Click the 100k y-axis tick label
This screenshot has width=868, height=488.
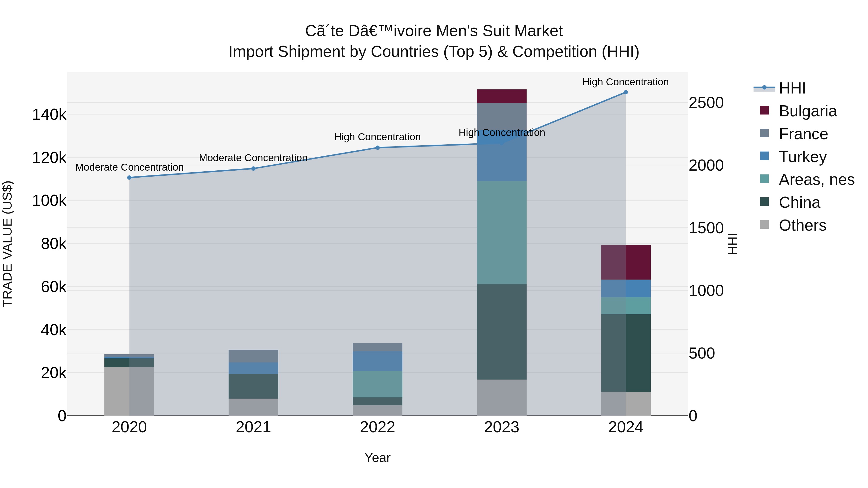49,201
